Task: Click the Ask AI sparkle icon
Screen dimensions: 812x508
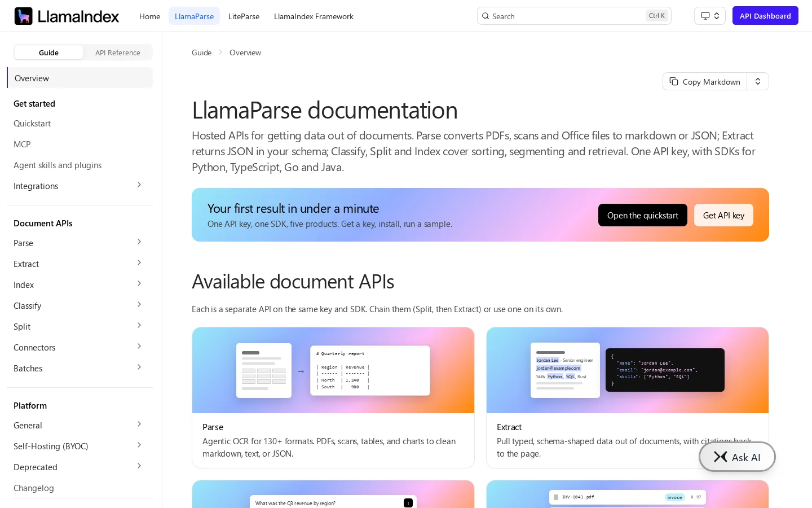Action: click(x=721, y=457)
